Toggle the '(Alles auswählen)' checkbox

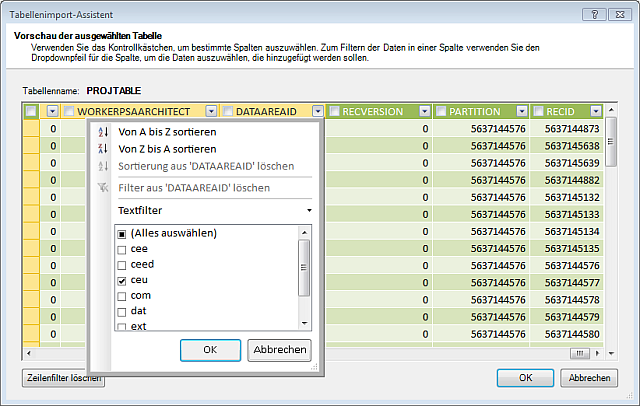pos(121,233)
